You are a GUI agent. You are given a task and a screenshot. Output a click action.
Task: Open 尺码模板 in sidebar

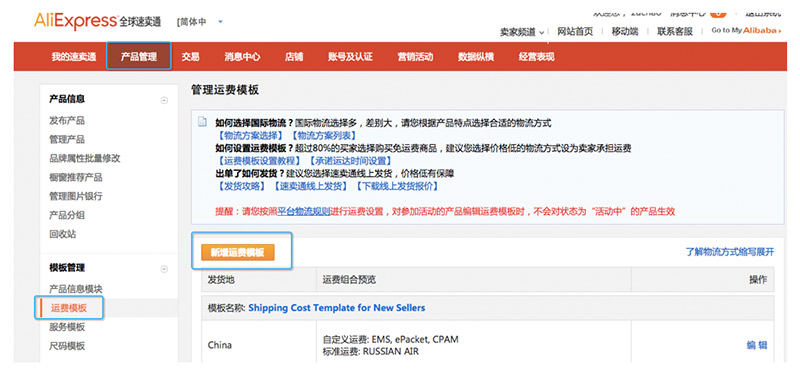point(67,346)
